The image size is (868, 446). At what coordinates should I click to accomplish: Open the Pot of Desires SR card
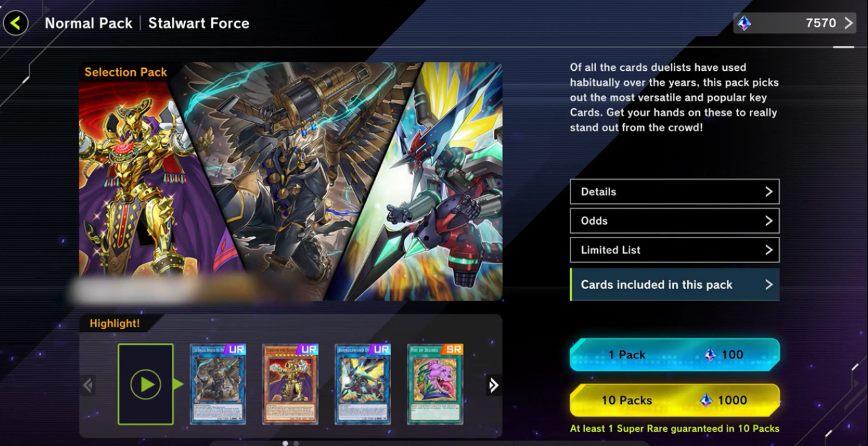435,384
